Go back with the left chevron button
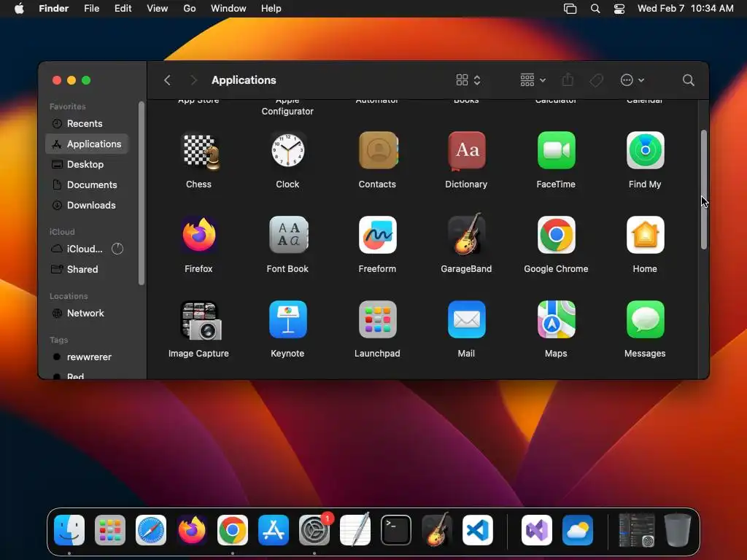The width and height of the screenshot is (747, 560). click(x=167, y=80)
